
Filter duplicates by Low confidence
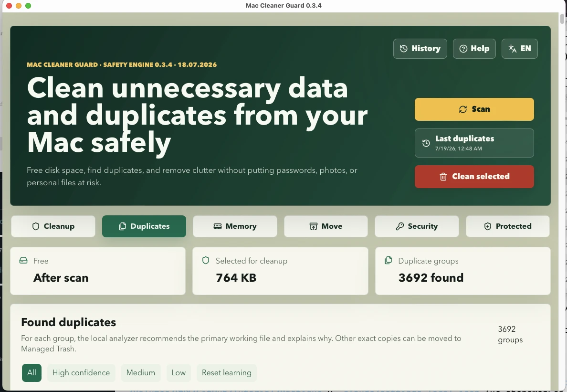tap(178, 373)
